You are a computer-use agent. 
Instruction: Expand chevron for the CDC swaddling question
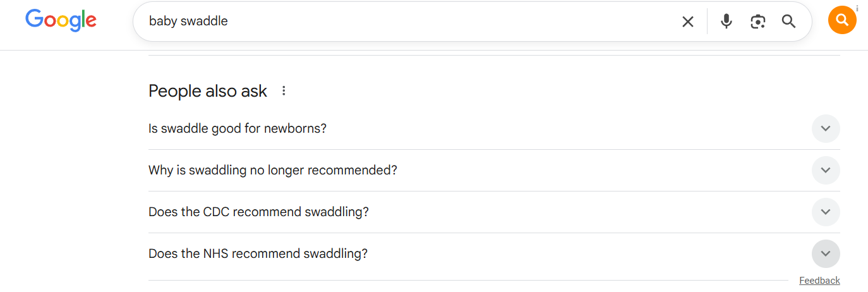click(x=825, y=212)
